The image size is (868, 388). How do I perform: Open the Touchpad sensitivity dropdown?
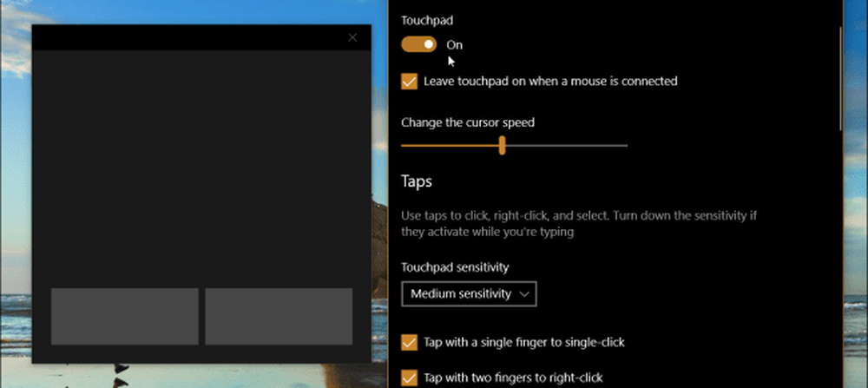coord(469,294)
